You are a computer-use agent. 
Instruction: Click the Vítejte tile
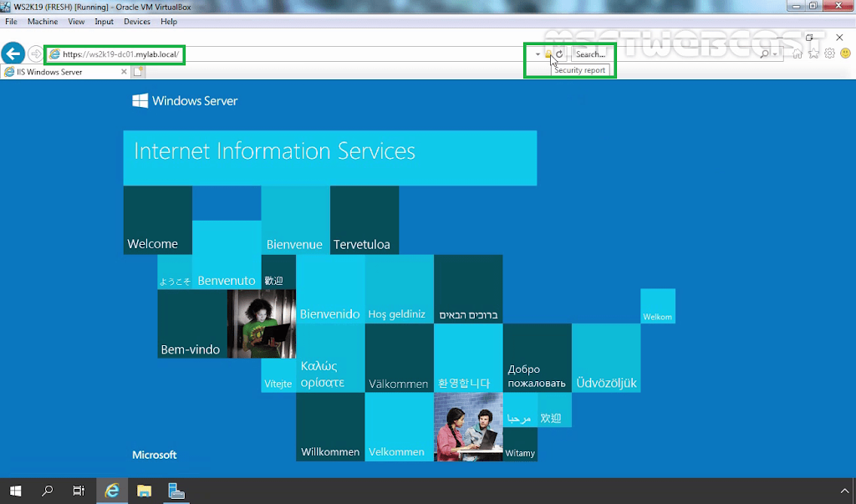pos(278,375)
